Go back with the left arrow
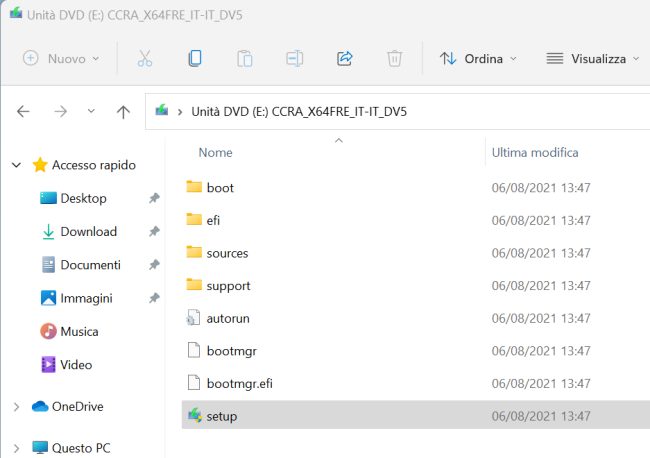 [23, 111]
